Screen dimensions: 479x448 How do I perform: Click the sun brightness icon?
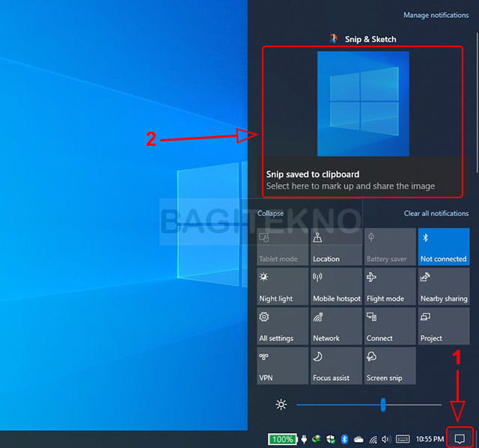[281, 405]
